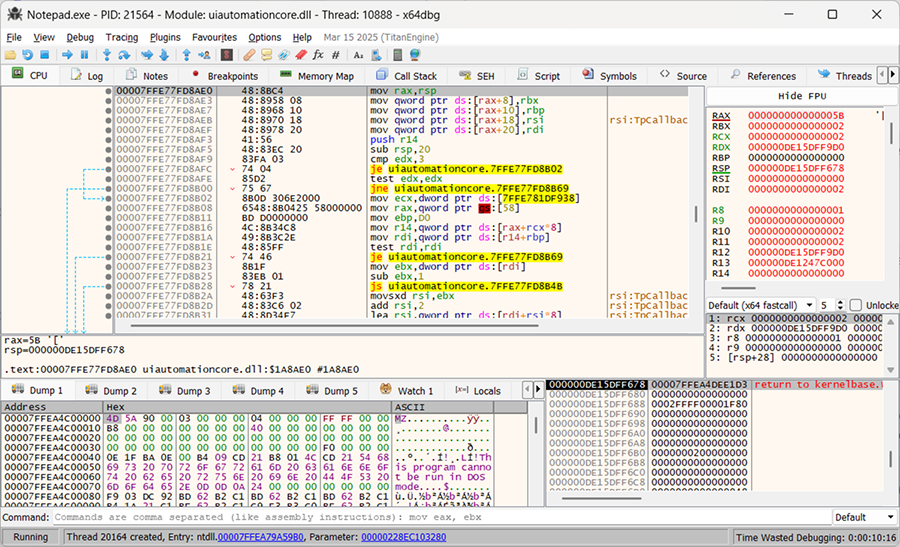Step into with the toolbar icon
The image size is (900, 547).
pos(107,55)
